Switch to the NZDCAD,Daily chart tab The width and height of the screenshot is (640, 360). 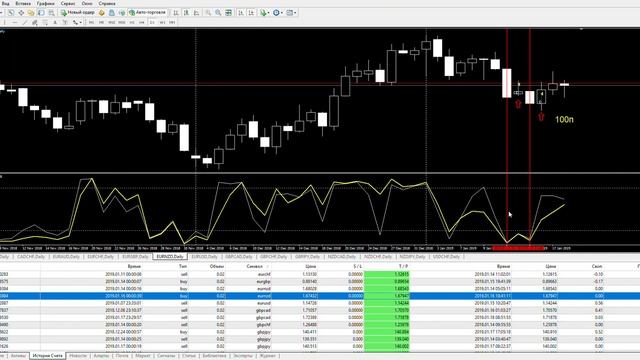click(x=342, y=256)
